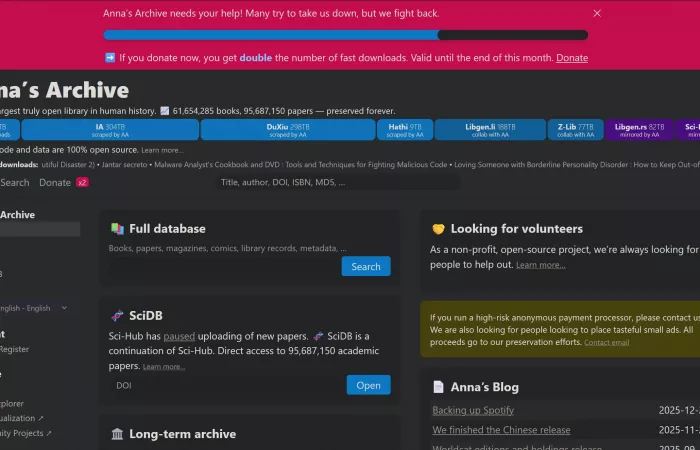Open the Backing up Spotify blog post
This screenshot has width=700, height=450.
(475, 411)
